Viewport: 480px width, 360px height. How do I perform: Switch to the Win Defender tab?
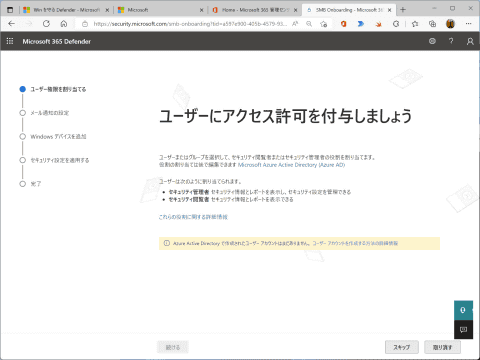[x=66, y=10]
